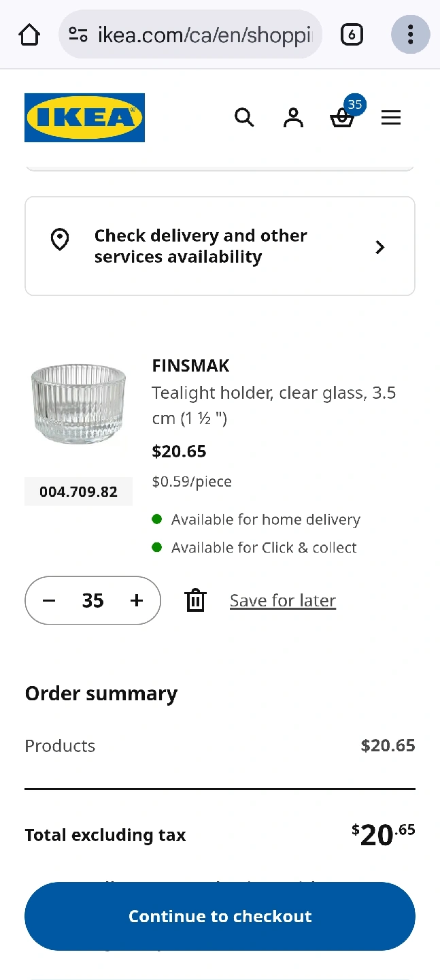This screenshot has height=980, width=440.
Task: Expand delivery availability chevron
Action: pyautogui.click(x=380, y=247)
